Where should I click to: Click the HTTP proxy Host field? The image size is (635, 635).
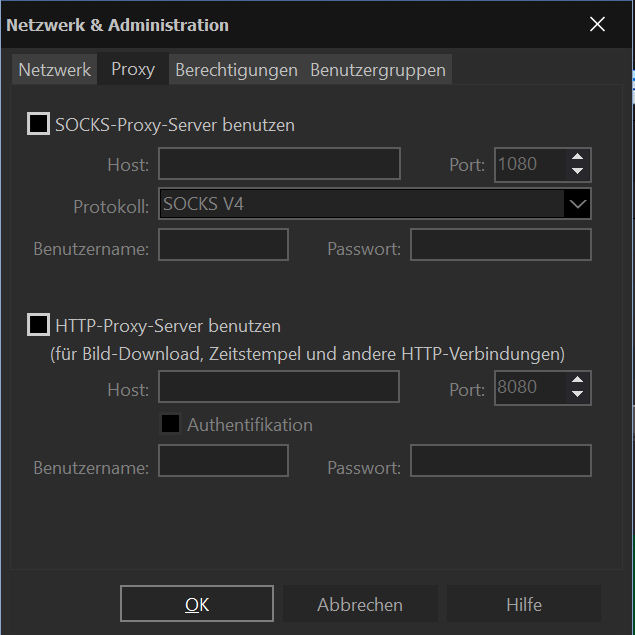[x=279, y=387]
